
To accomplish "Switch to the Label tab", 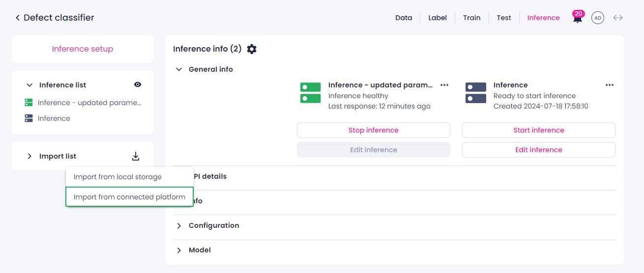I will click(438, 18).
